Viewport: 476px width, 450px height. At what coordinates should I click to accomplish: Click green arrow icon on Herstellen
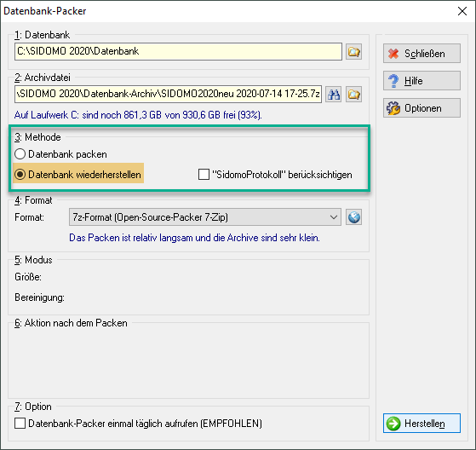point(393,424)
